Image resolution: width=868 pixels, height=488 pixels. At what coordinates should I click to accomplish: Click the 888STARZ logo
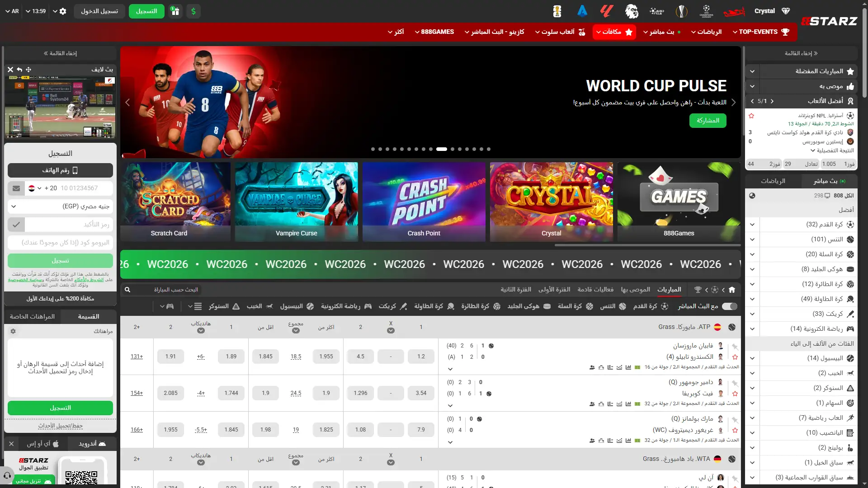click(x=829, y=21)
